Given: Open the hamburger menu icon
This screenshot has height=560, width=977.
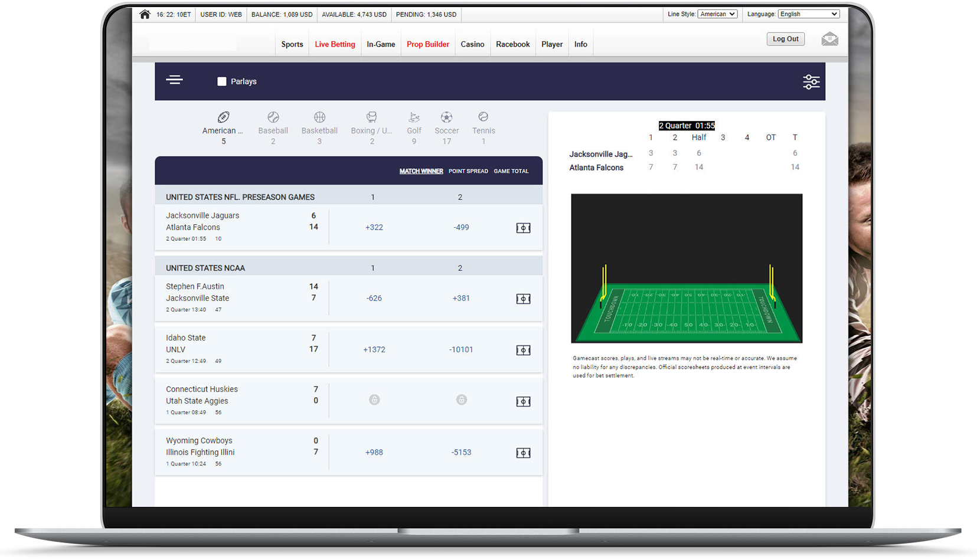Looking at the screenshot, I should pos(174,80).
